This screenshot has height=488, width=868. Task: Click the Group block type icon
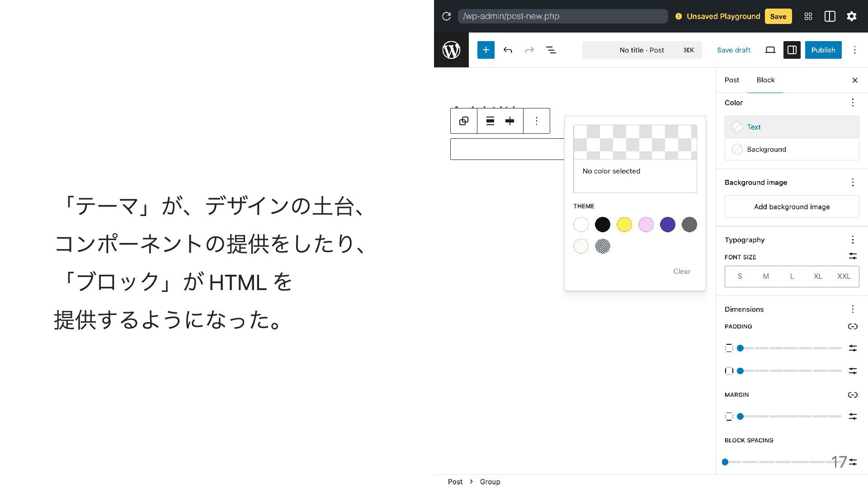[463, 121]
